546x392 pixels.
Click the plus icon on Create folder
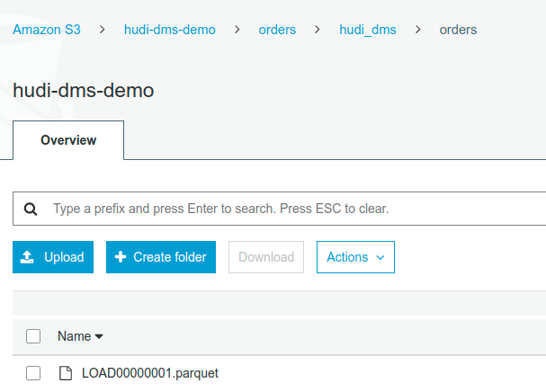click(x=121, y=257)
